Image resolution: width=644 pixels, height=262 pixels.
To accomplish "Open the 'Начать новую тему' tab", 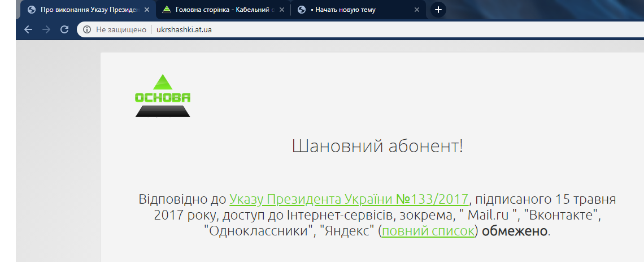I will pyautogui.click(x=350, y=10).
